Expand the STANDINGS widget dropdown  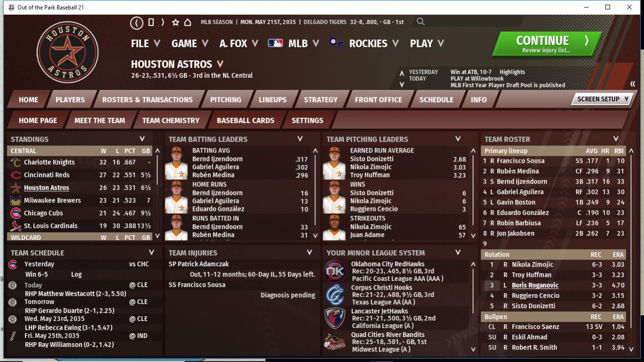(x=142, y=139)
